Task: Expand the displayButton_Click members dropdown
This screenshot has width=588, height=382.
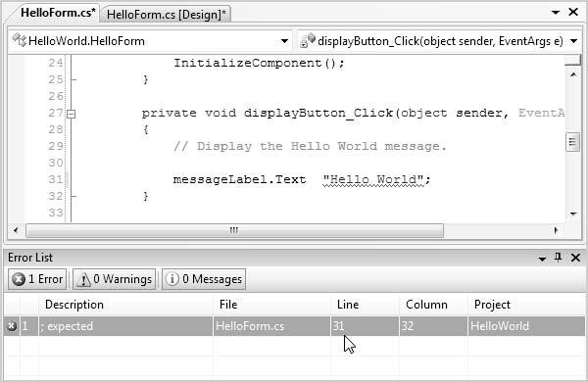Action: 574,41
